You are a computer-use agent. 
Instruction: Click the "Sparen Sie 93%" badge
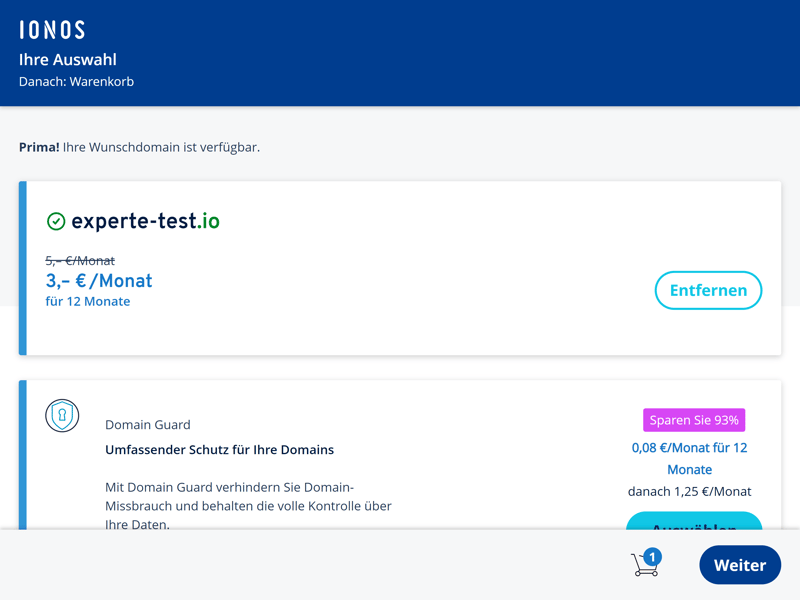[694, 420]
